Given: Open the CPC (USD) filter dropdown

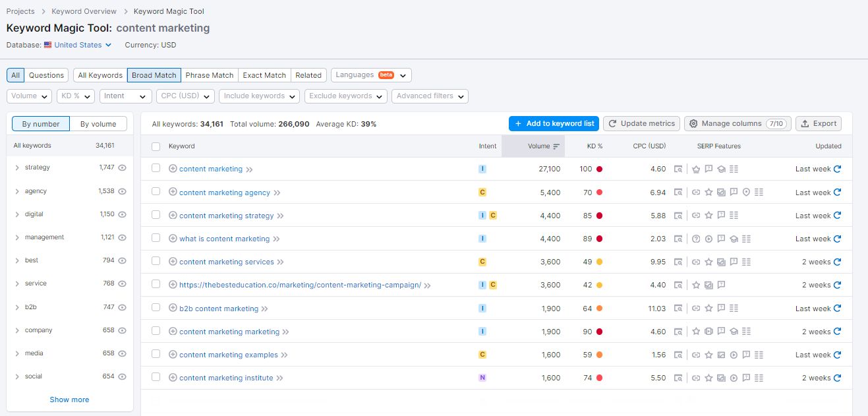Looking at the screenshot, I should (186, 96).
